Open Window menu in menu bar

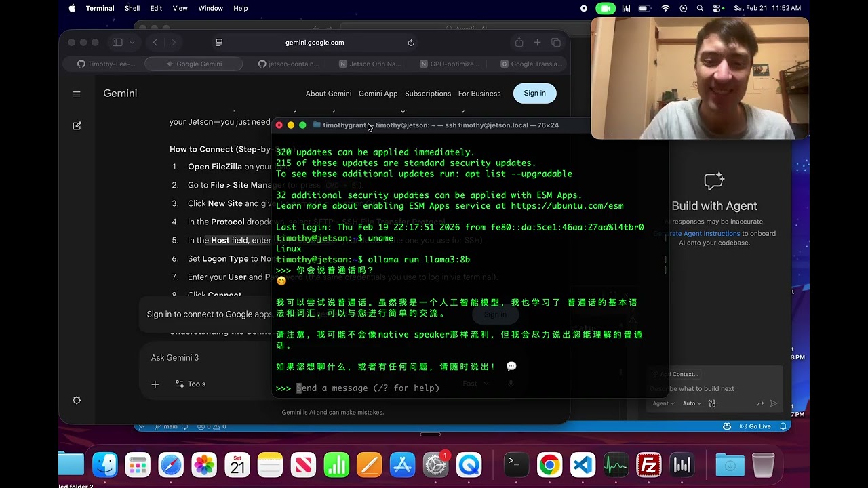pos(210,8)
